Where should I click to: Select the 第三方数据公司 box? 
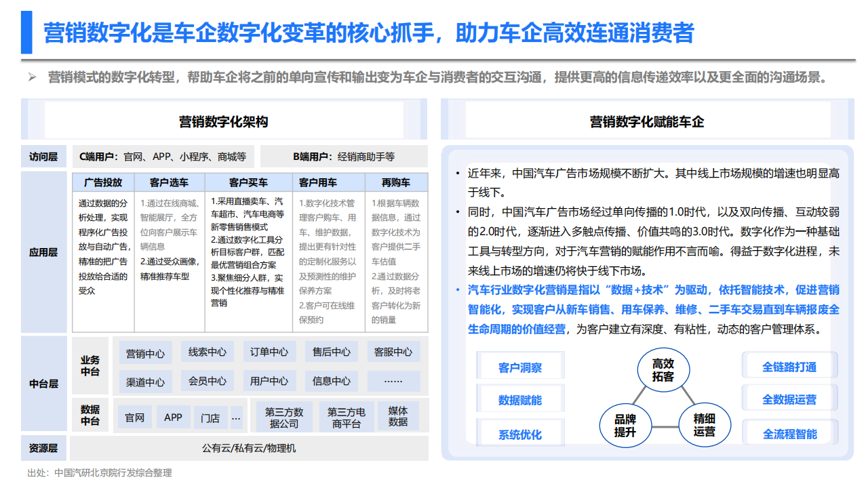284,418
